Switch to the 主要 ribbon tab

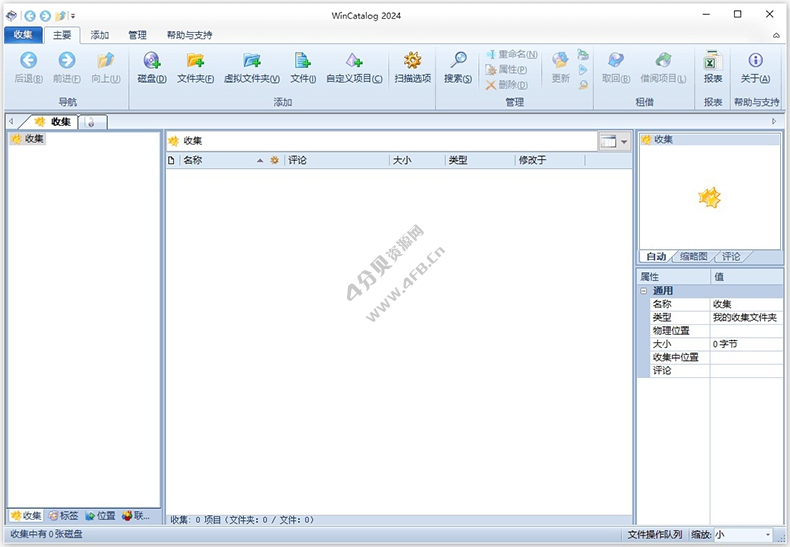62,35
